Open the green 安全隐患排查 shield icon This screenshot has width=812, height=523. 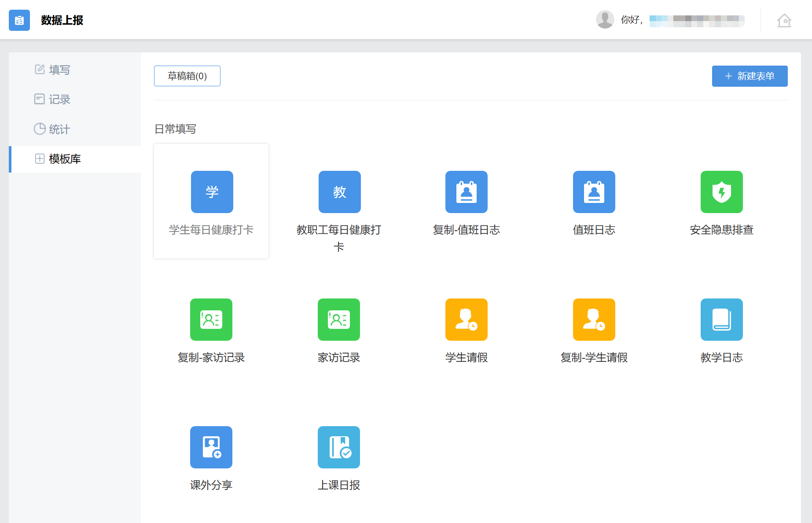[721, 192]
